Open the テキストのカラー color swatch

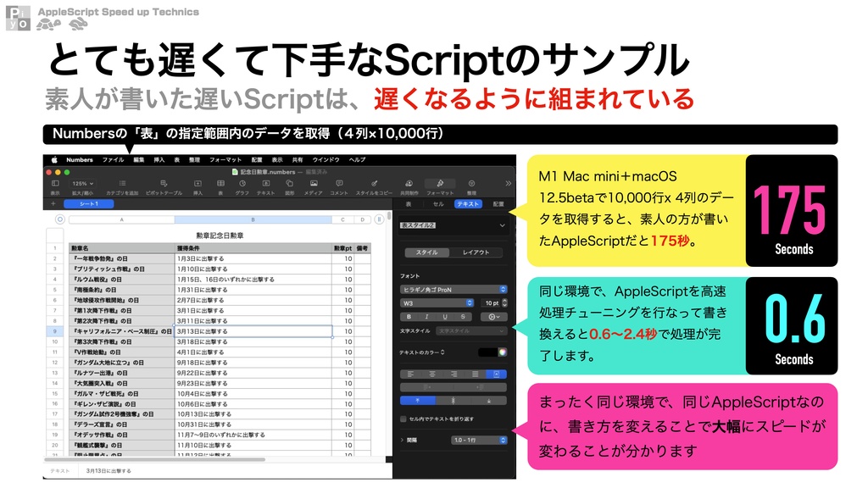pos(487,351)
